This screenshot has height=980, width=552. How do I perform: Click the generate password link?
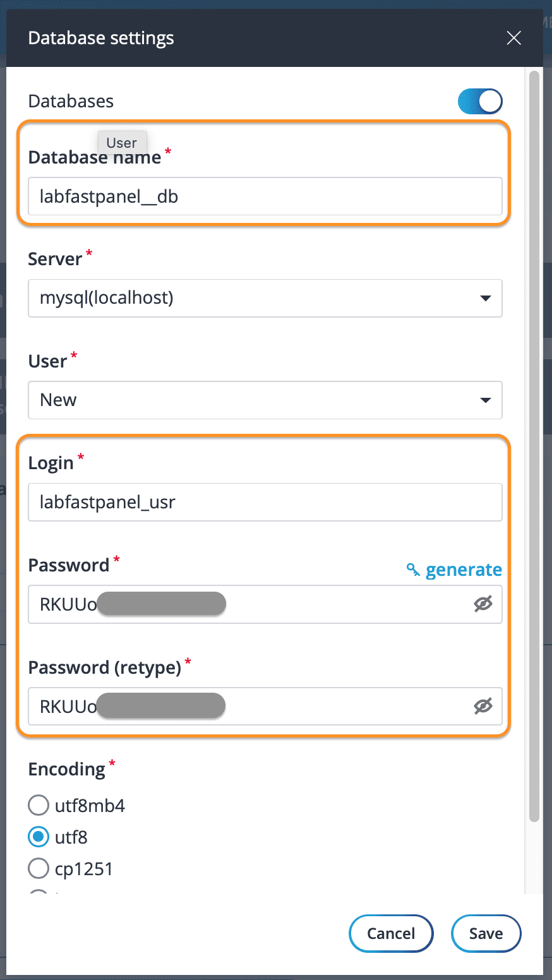(464, 570)
